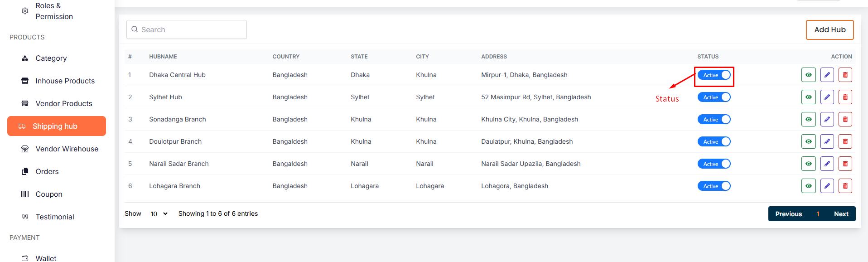
Task: Open the Coupon sidebar item
Action: 49,194
